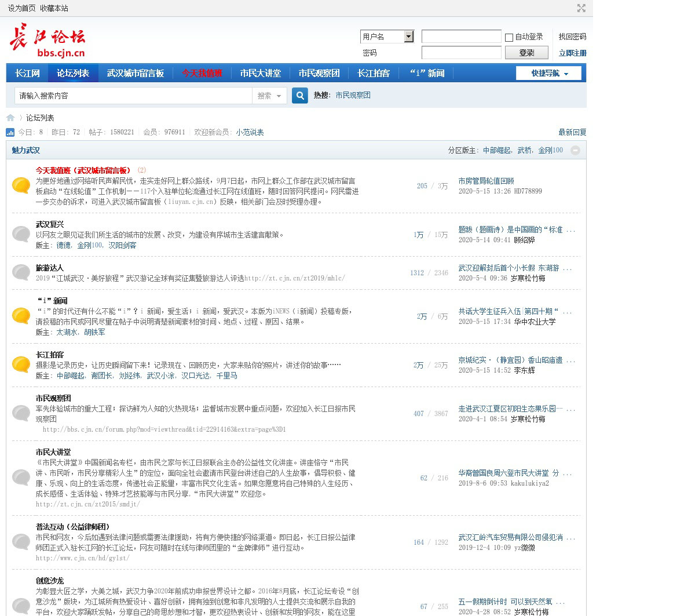This screenshot has height=616, width=695.
Task: Collapse the 魅力武汉 section
Action: [x=575, y=150]
